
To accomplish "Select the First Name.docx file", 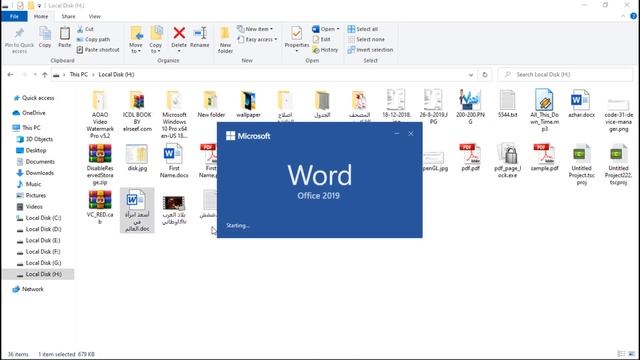I will pyautogui.click(x=174, y=161).
